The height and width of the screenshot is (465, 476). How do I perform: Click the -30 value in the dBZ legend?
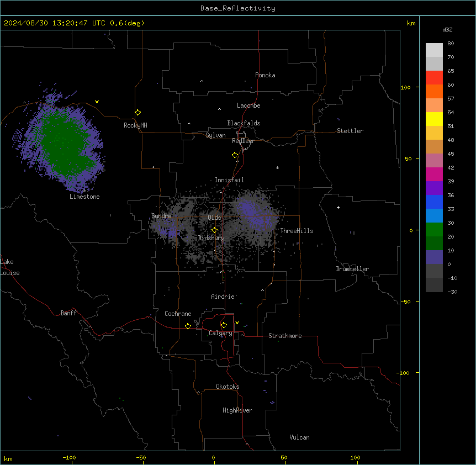coord(452,292)
